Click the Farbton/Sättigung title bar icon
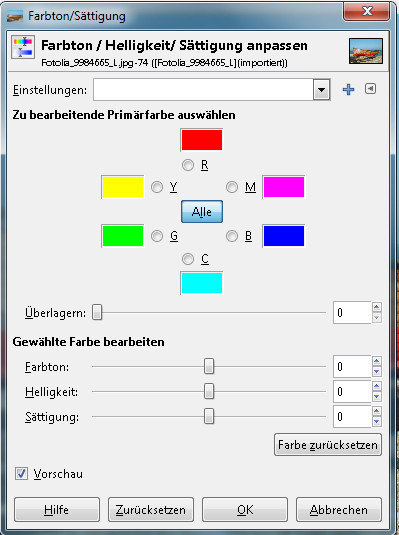This screenshot has height=535, width=399. [15, 16]
